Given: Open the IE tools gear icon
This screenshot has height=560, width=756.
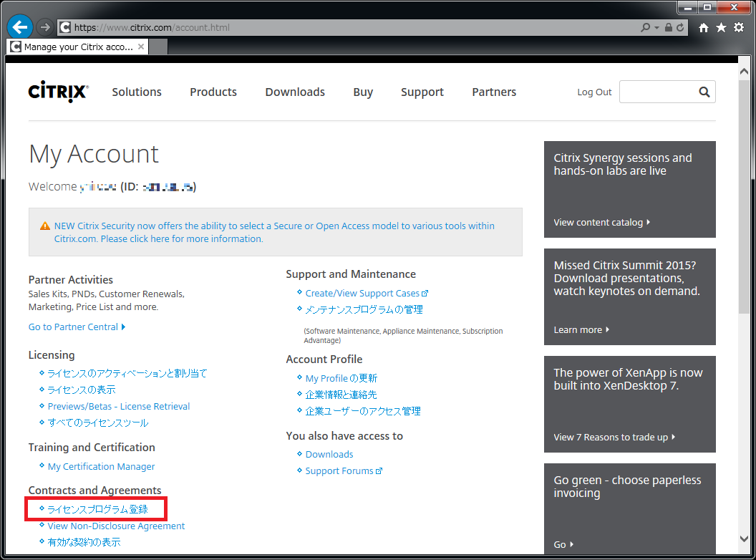Looking at the screenshot, I should pos(738,27).
